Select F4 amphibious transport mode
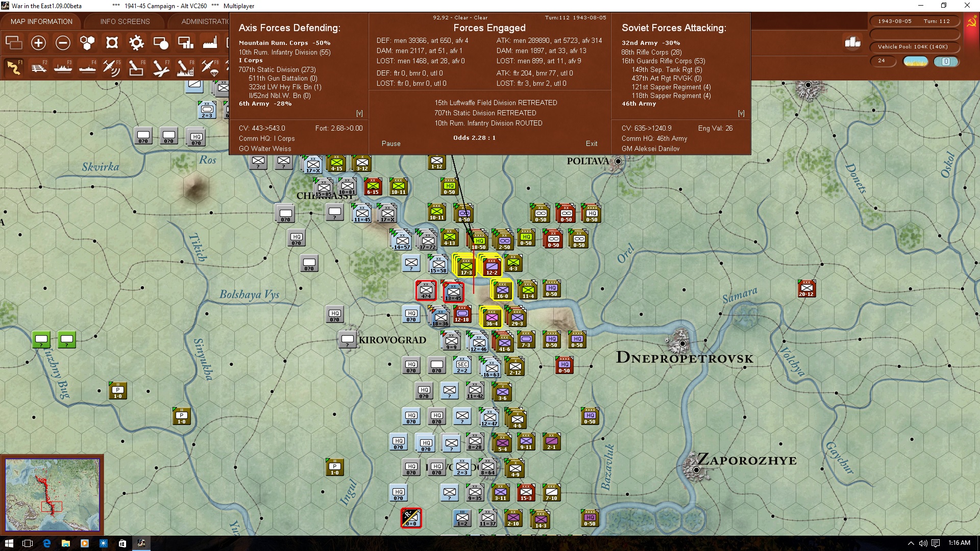Viewport: 980px width, 551px height. [87, 67]
